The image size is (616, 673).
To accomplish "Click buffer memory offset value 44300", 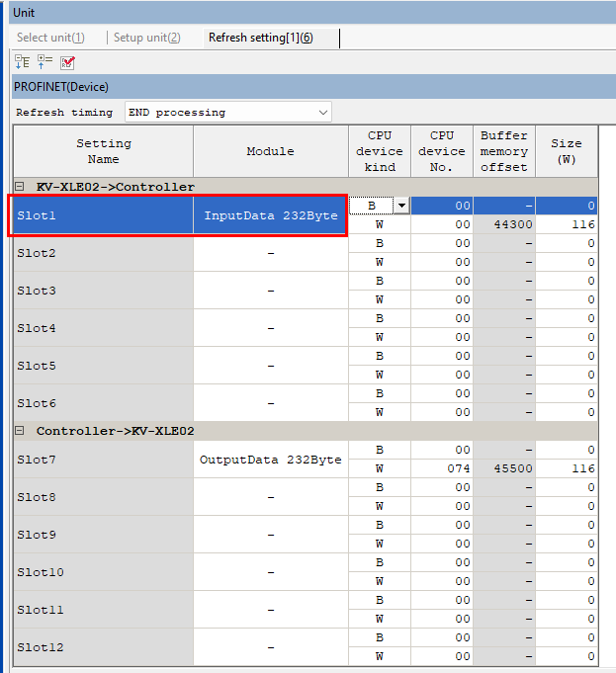I will pos(504,224).
